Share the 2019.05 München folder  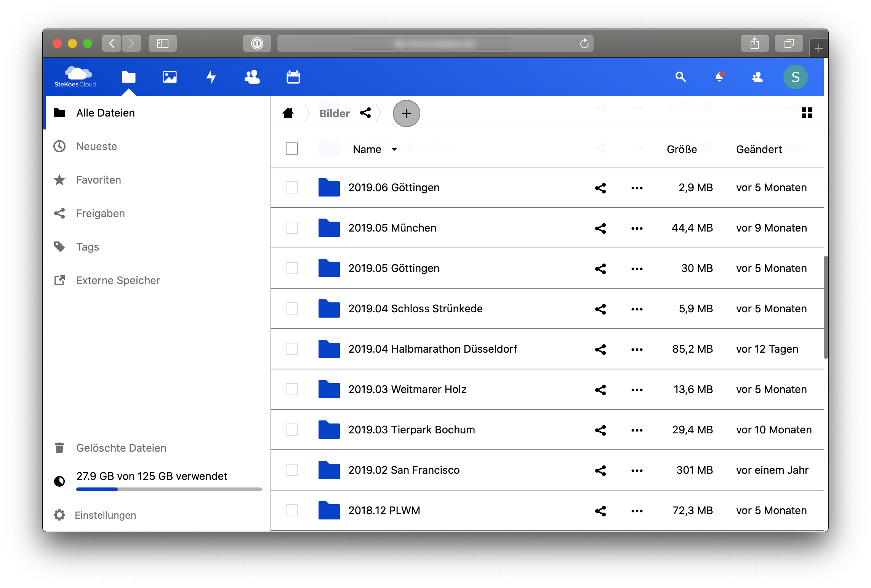[600, 228]
